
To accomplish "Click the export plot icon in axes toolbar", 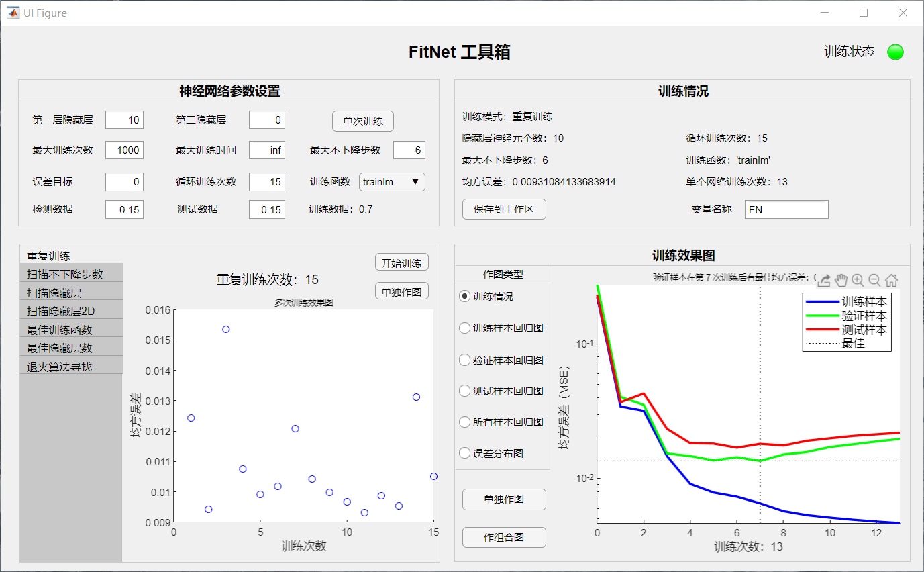I will click(x=825, y=281).
